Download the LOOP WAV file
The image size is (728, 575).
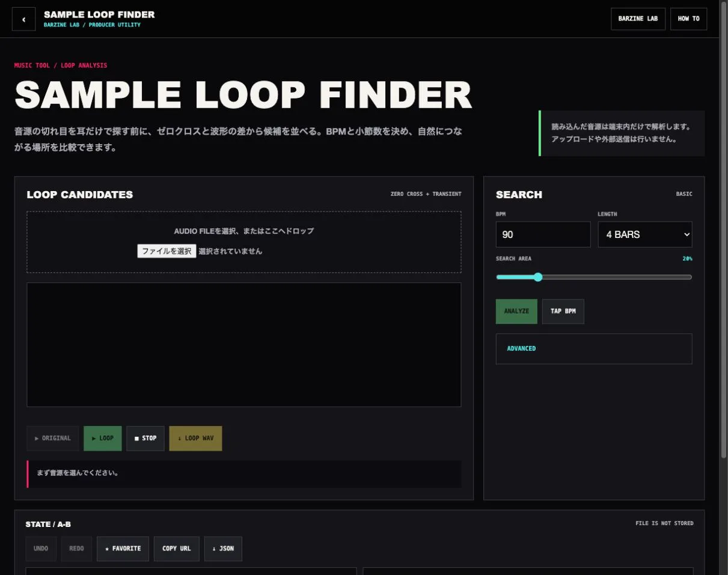(x=195, y=438)
